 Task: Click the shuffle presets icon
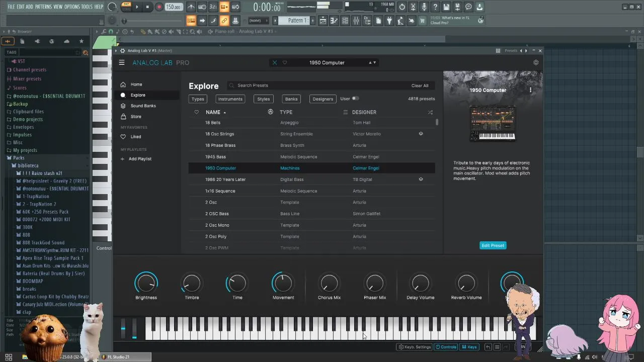[430, 112]
